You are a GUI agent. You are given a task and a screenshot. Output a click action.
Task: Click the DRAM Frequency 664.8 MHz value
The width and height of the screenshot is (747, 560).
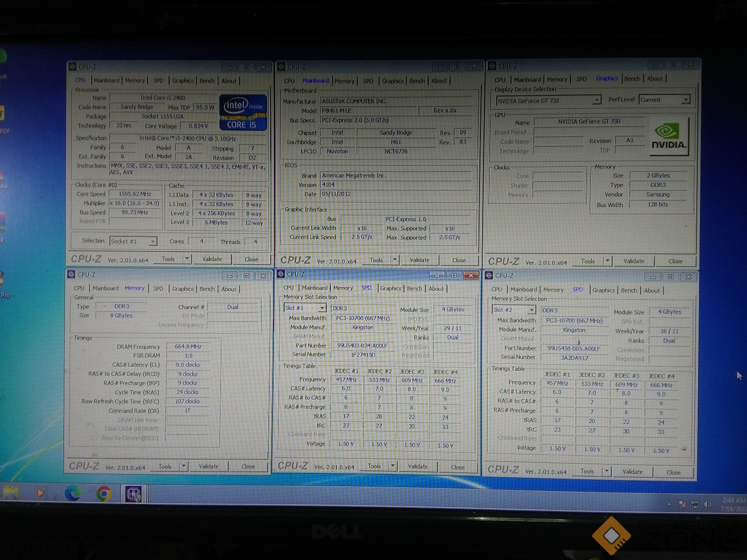coord(188,346)
